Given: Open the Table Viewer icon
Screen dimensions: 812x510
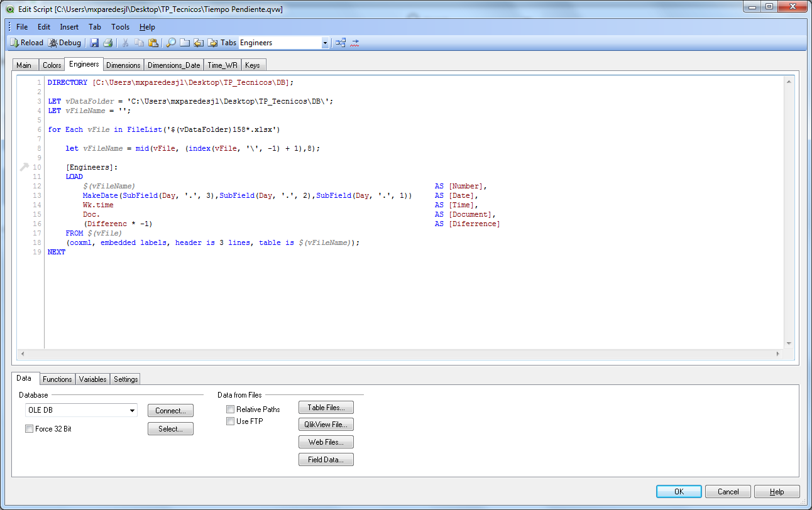Looking at the screenshot, I should [x=341, y=43].
